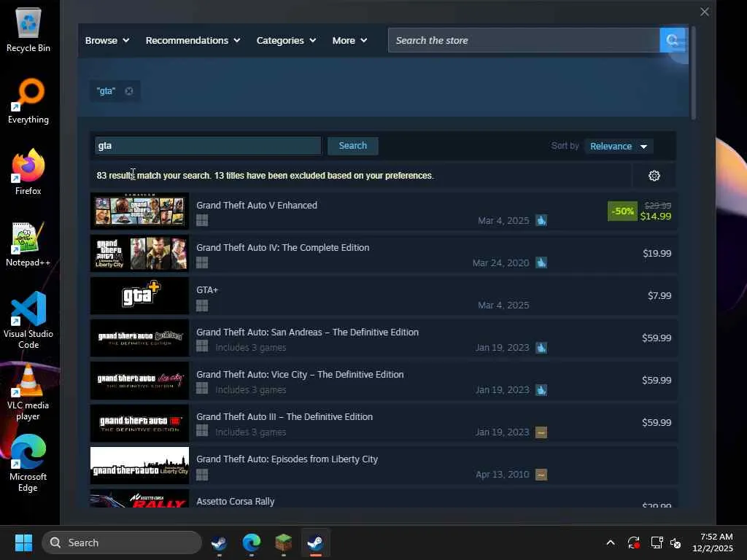Click mixed review icon in GTA III Definitive Edition row
This screenshot has width=747, height=560.
pos(541,432)
